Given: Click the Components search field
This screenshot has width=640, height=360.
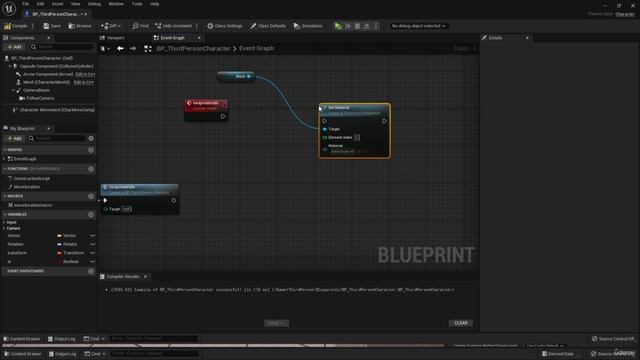Looking at the screenshot, I should click(62, 47).
